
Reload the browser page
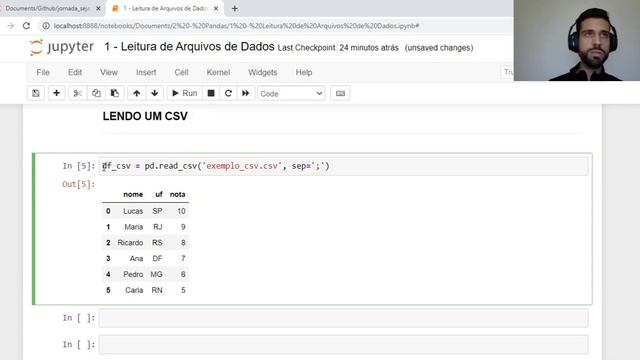click(27, 26)
